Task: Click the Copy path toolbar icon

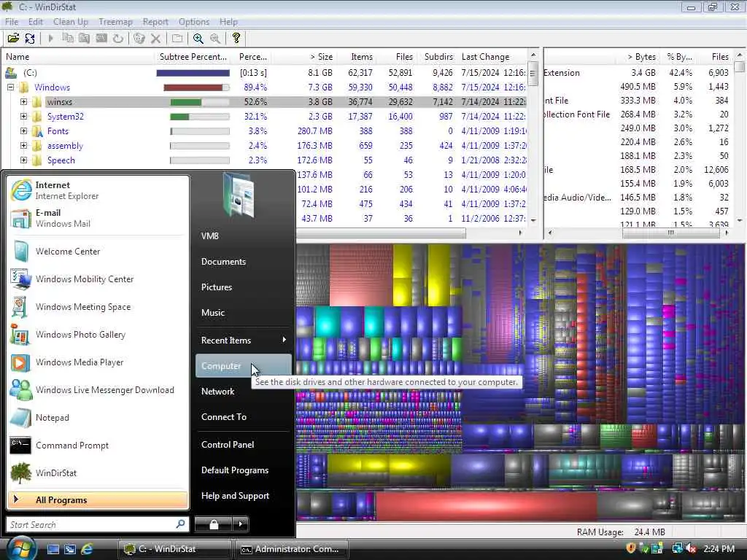Action: (x=68, y=39)
